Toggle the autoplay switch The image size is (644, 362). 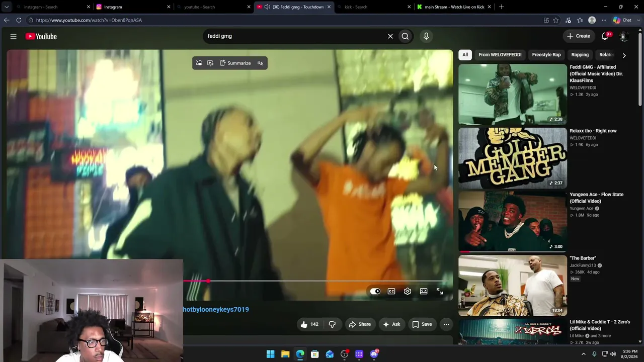pos(375,291)
